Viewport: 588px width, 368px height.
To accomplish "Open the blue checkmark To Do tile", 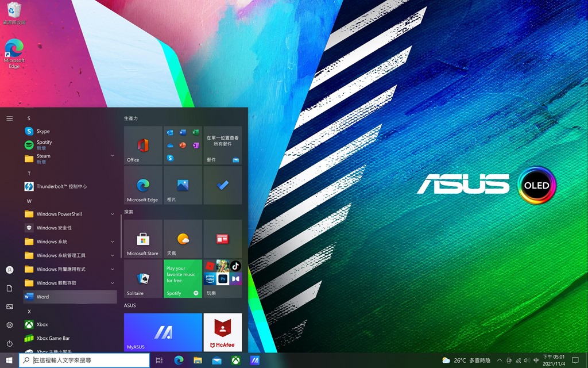I will point(223,185).
